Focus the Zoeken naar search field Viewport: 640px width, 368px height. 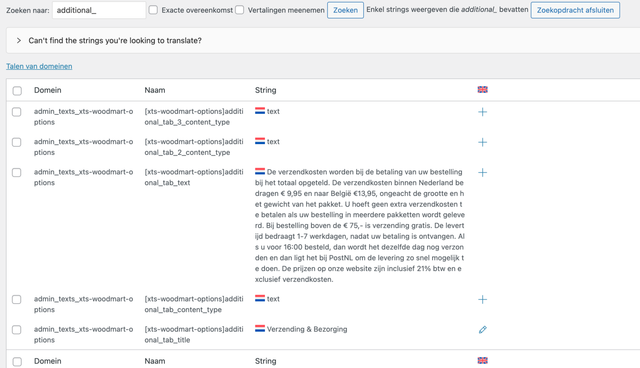pos(99,10)
